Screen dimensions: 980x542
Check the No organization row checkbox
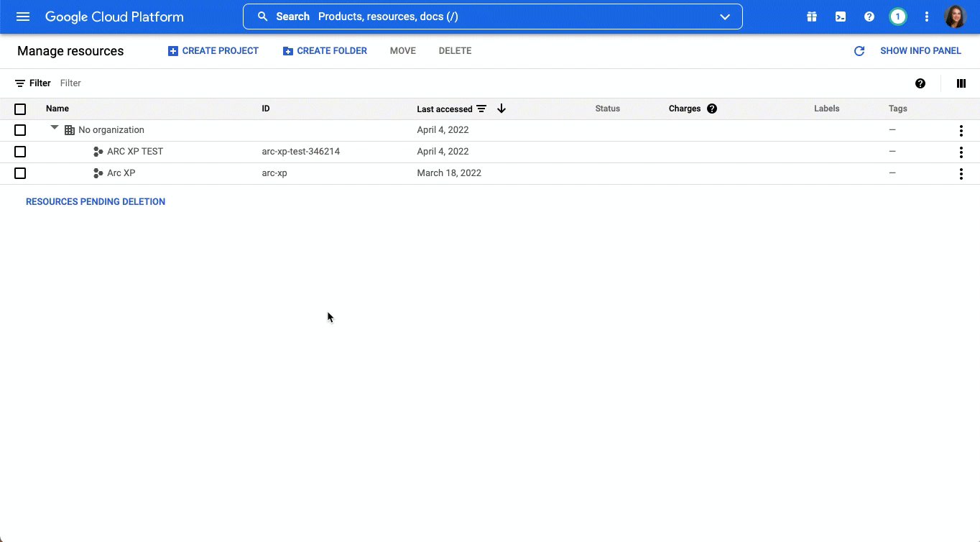(20, 130)
